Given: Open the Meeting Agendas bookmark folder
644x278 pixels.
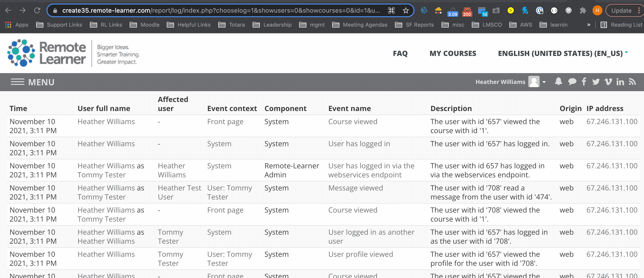Looking at the screenshot, I should [360, 25].
